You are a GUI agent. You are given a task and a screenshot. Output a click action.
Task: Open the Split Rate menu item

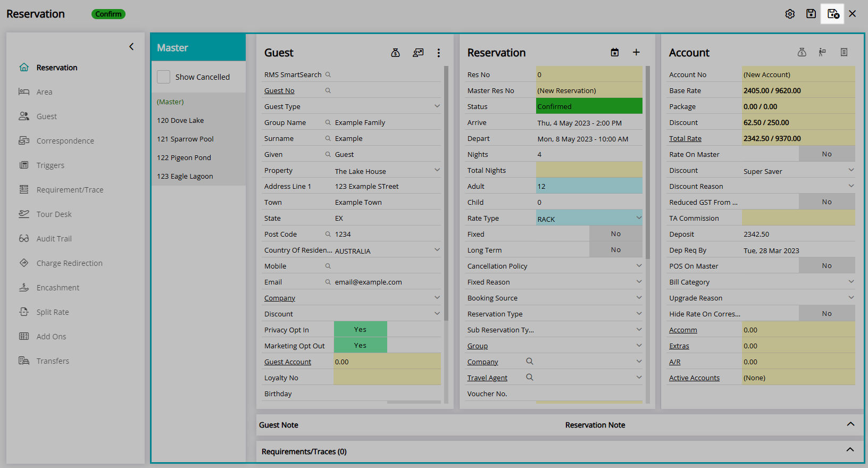[x=53, y=312]
